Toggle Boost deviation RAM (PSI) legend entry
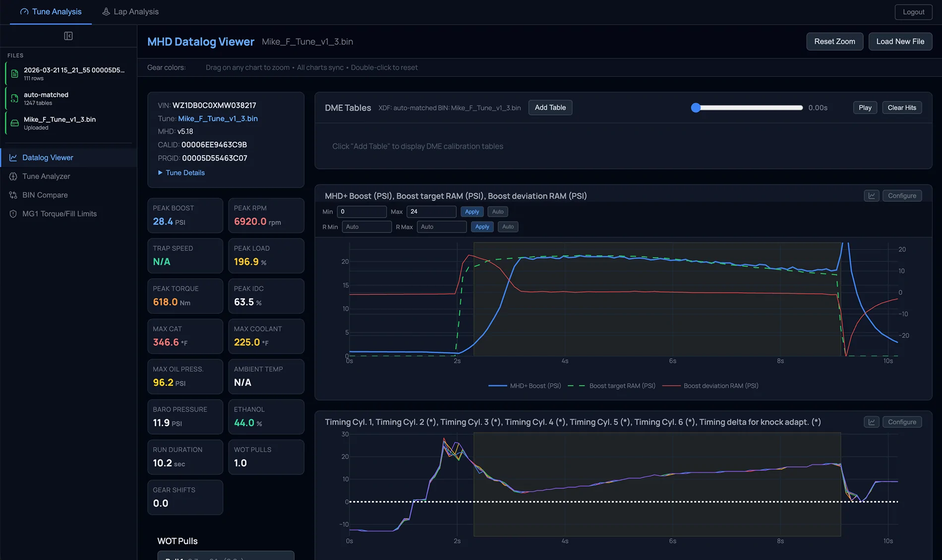The image size is (942, 560). [710, 386]
